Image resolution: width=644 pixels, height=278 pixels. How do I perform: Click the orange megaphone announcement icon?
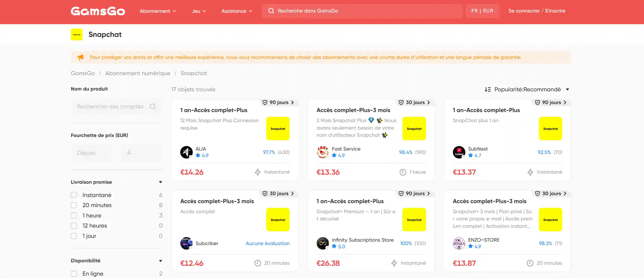point(80,57)
